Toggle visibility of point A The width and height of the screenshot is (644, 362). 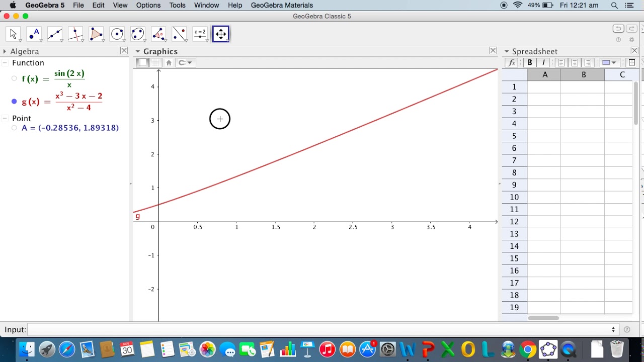[14, 128]
